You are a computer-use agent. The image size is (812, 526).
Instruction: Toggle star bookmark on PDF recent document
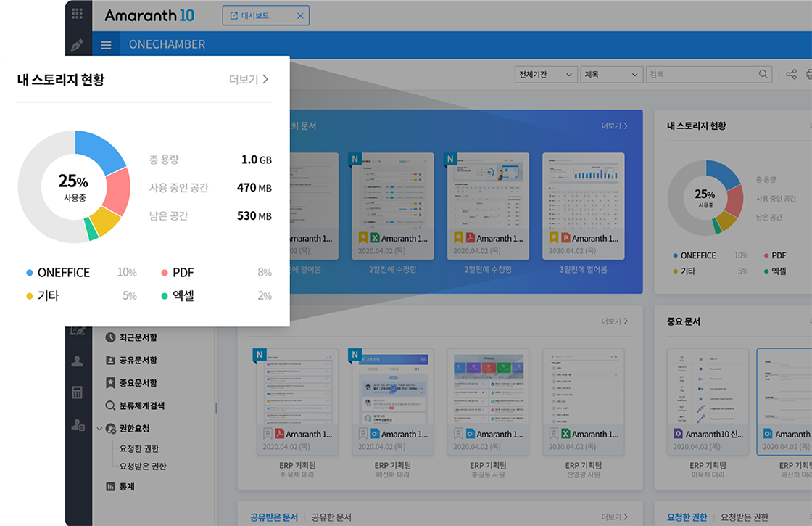tap(458, 237)
